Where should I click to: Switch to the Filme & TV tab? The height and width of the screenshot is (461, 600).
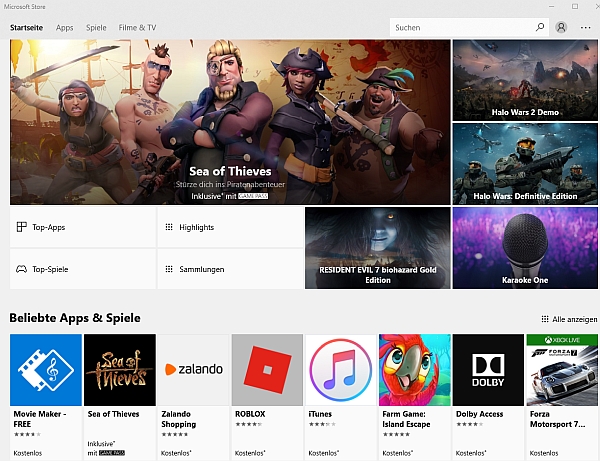[x=137, y=28]
